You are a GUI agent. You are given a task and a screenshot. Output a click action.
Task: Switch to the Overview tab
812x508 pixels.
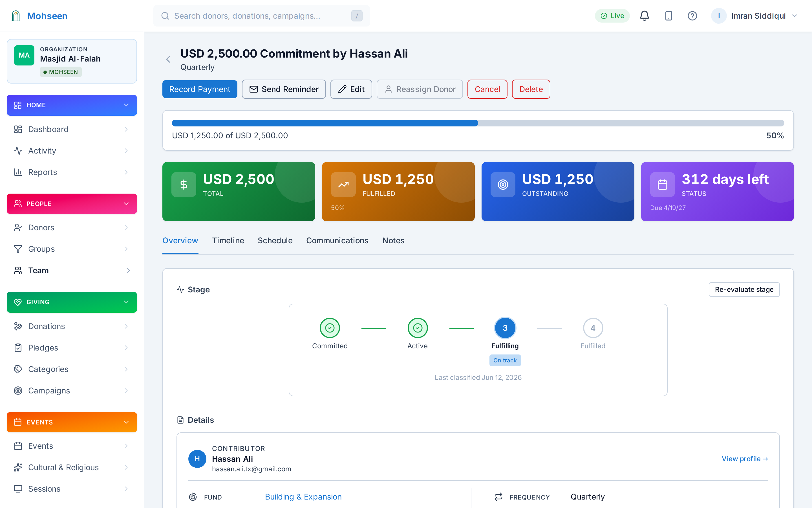coord(180,240)
